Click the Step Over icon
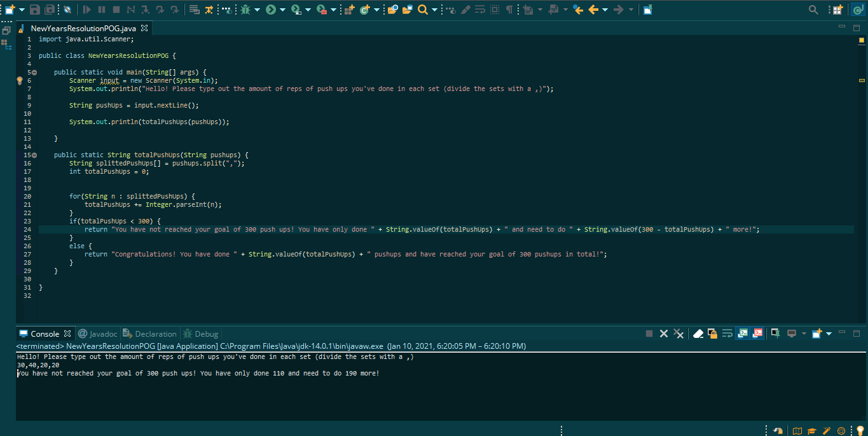Screen dimensions: 868x436 (160, 10)
